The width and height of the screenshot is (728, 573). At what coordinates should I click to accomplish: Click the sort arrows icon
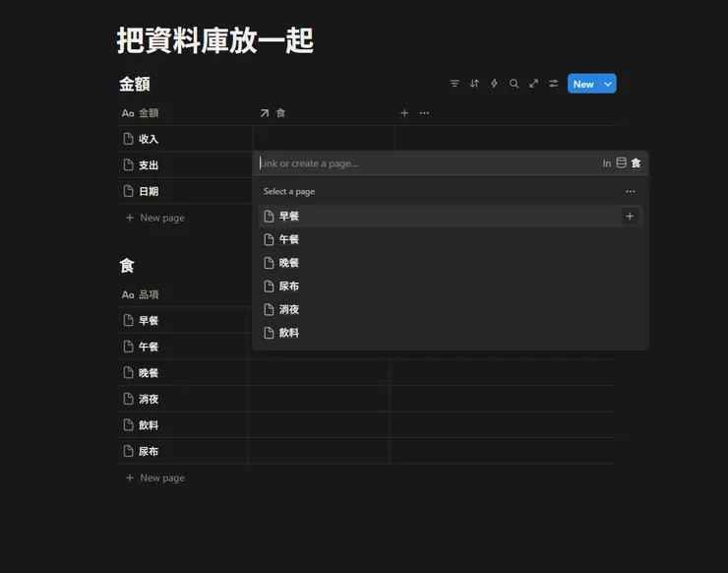(x=474, y=84)
